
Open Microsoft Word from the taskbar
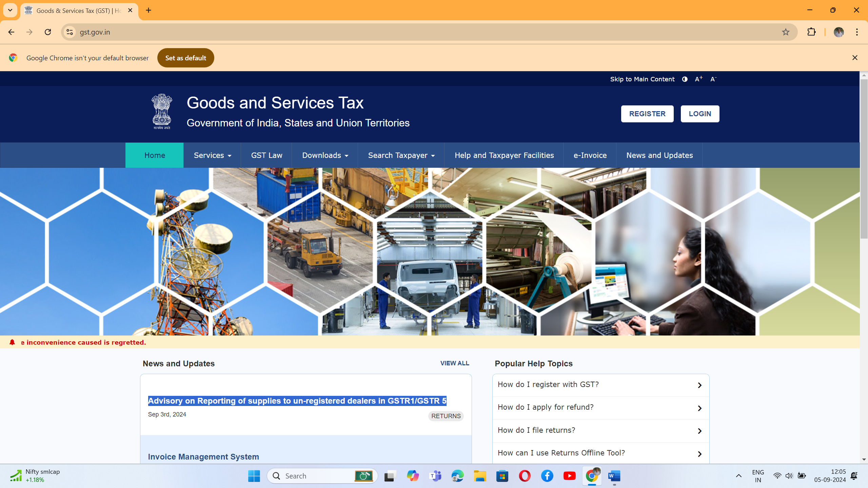614,476
